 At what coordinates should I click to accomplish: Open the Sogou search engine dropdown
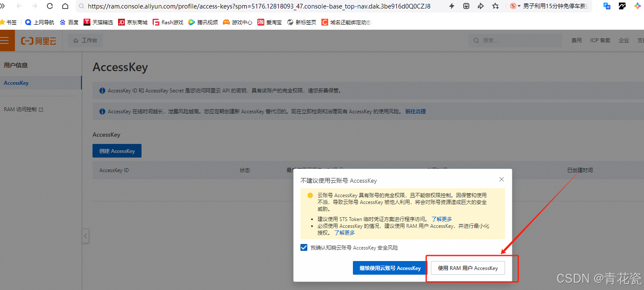[x=516, y=6]
